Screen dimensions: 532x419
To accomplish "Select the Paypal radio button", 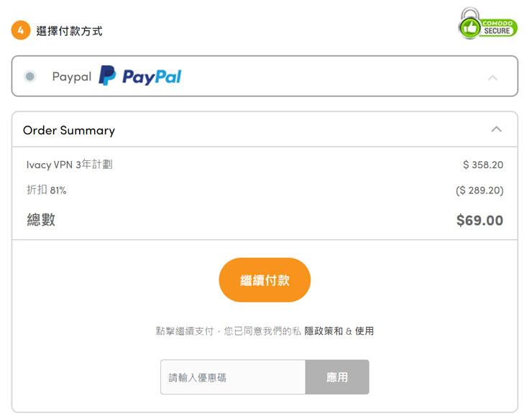I will tap(29, 76).
